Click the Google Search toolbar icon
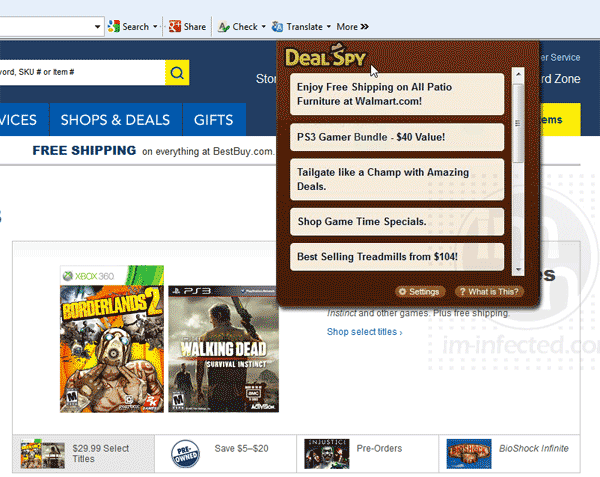Viewport: 600px width, 477px height. coord(115,27)
